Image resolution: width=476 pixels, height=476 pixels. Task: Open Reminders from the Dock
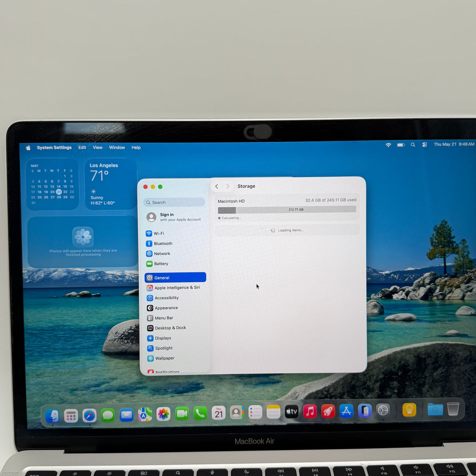pos(255,412)
